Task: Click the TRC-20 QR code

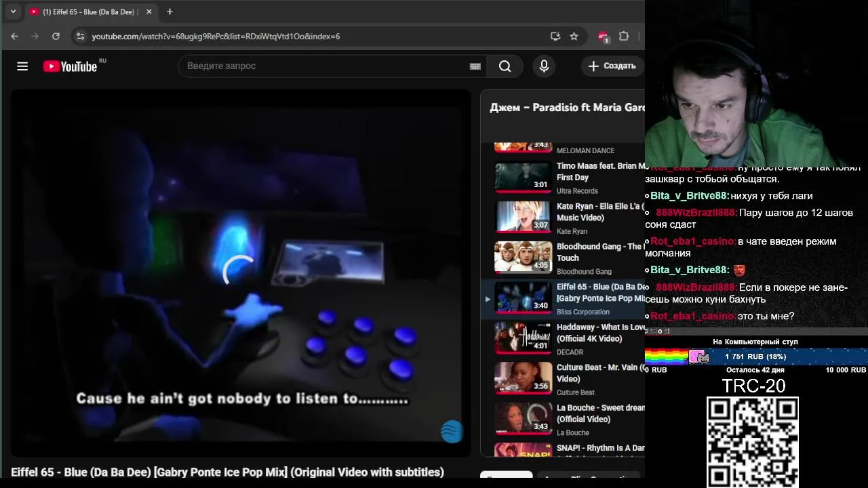Action: click(x=753, y=442)
